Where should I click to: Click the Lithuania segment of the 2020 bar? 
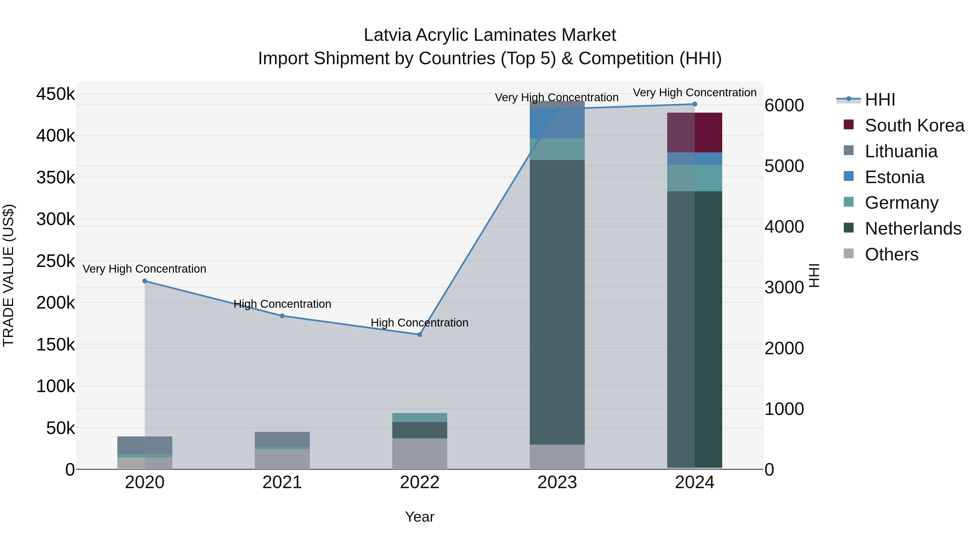tap(145, 445)
